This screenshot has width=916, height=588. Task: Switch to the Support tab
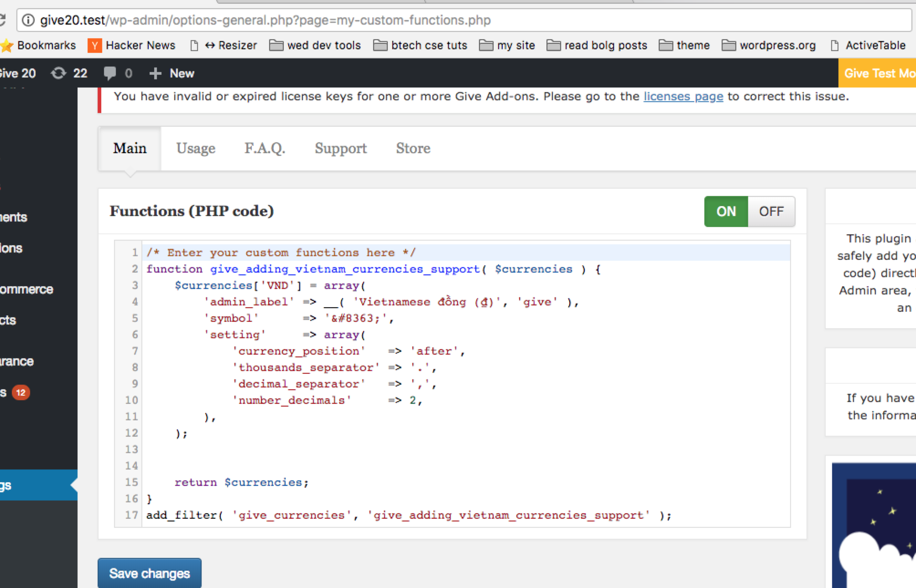pos(341,149)
